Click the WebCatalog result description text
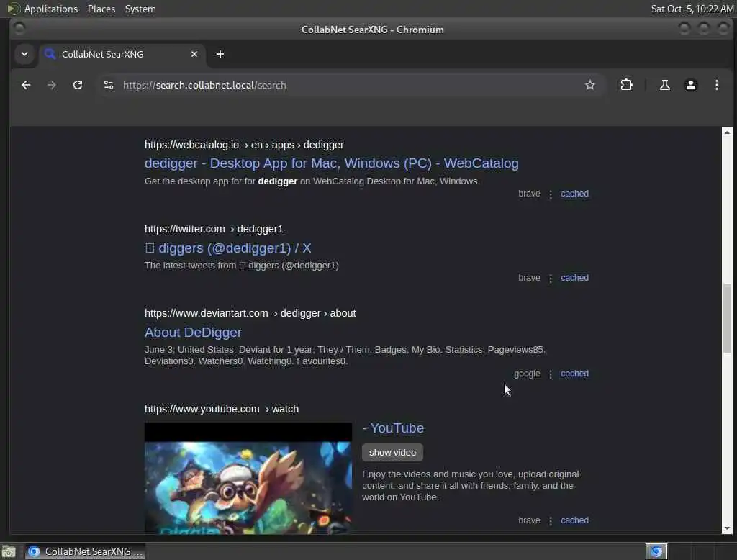 coord(312,181)
